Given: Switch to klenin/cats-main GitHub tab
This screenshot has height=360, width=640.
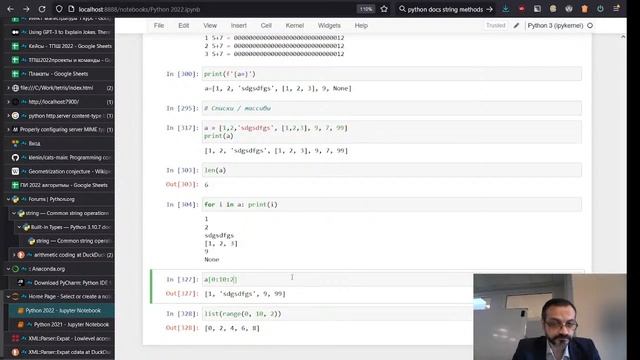Looking at the screenshot, I should coord(60,157).
